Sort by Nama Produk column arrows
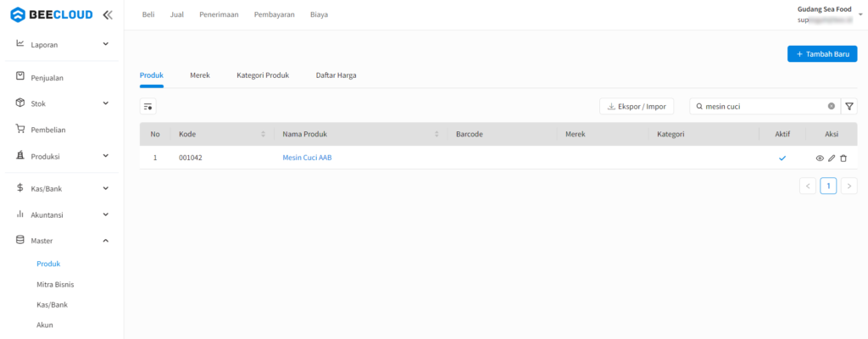868x339 pixels. click(x=437, y=134)
